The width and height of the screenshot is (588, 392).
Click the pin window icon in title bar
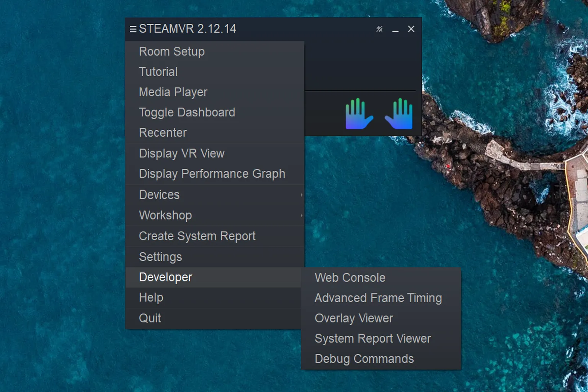pos(379,29)
